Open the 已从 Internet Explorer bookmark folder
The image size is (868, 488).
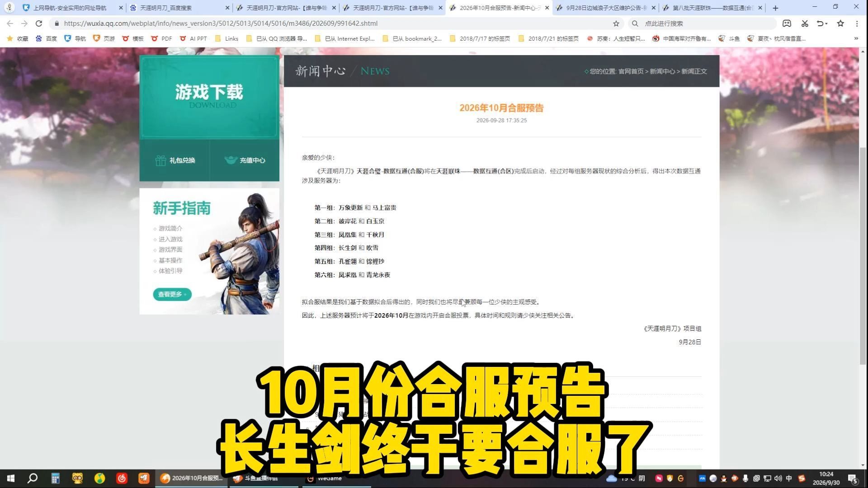point(345,38)
